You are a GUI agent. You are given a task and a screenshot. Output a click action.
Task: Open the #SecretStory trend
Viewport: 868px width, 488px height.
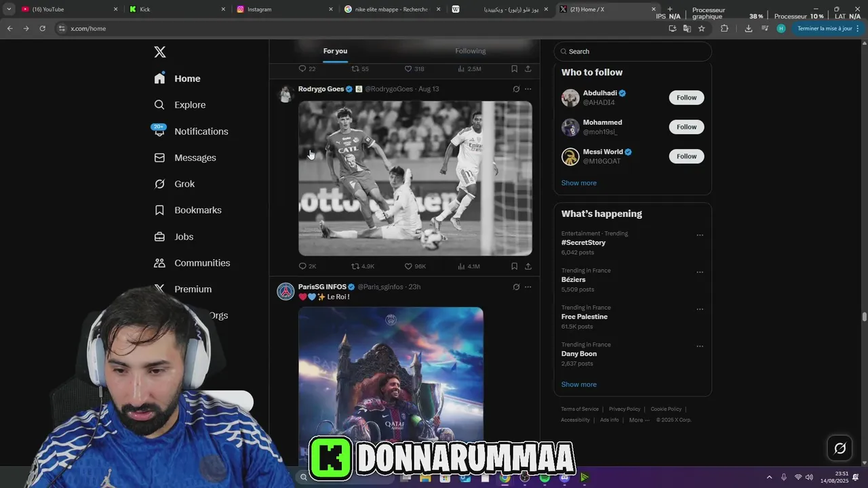point(583,243)
